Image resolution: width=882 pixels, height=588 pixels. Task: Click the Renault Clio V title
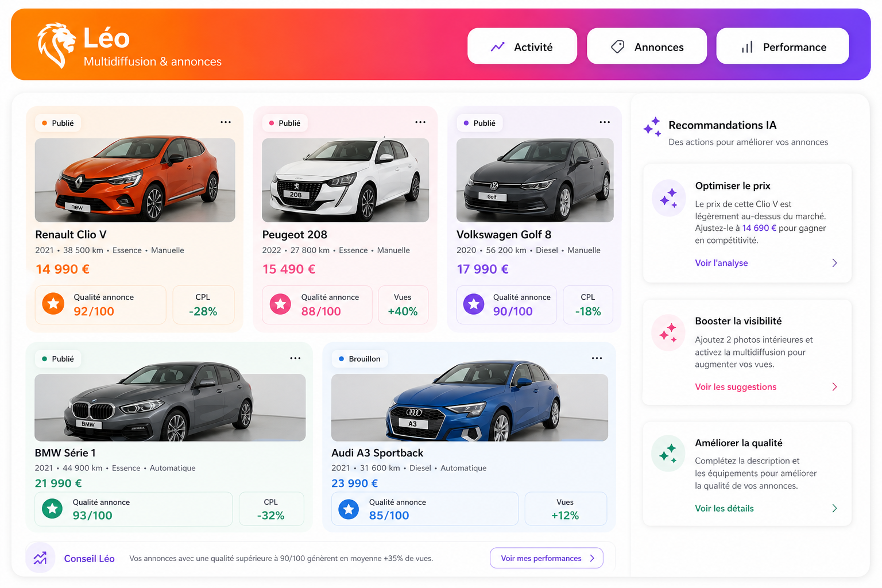[x=71, y=234]
